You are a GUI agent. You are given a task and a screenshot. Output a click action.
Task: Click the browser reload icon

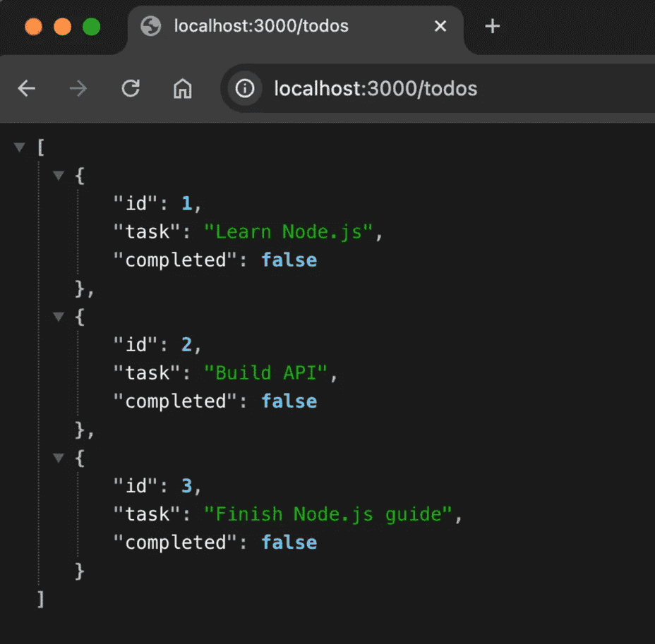(x=131, y=89)
